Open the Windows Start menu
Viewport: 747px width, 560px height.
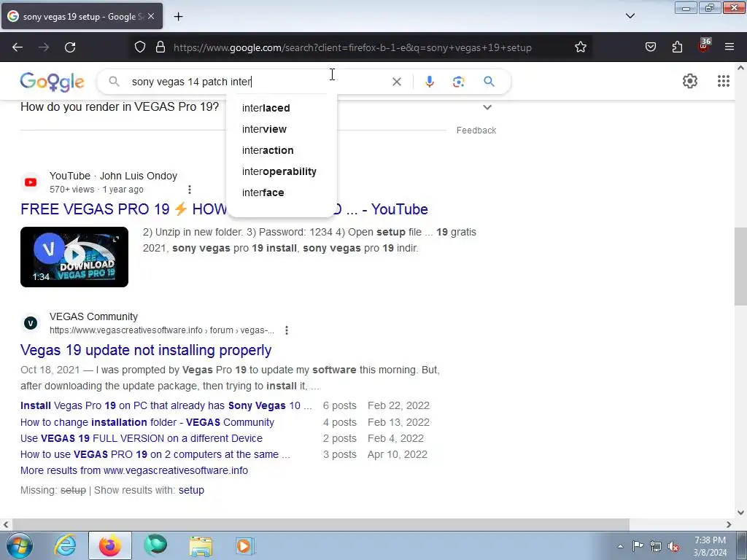point(18,545)
